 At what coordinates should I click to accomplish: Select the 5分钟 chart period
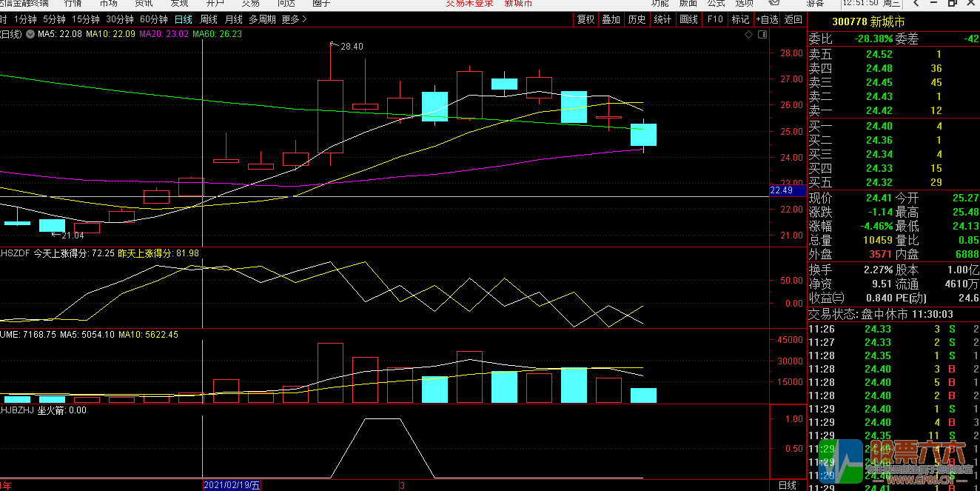[54, 19]
